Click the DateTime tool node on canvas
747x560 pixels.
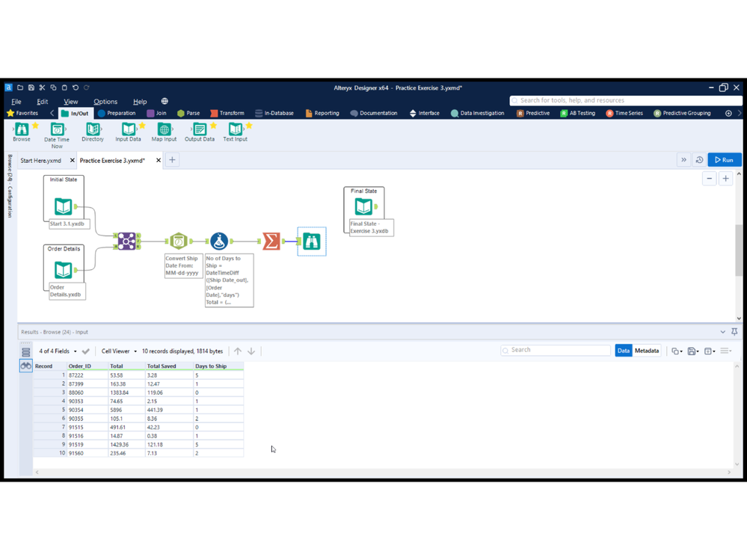coord(179,241)
